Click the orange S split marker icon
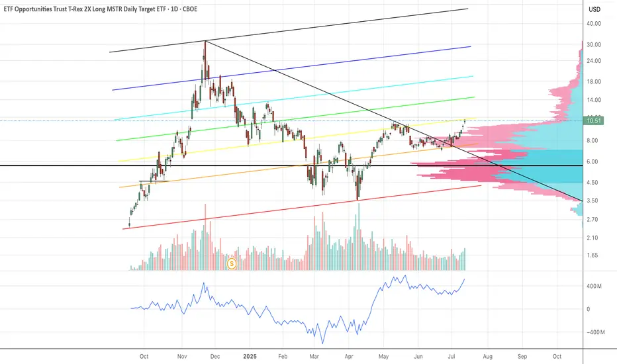Viewport: 617px width, 364px height. point(232,263)
